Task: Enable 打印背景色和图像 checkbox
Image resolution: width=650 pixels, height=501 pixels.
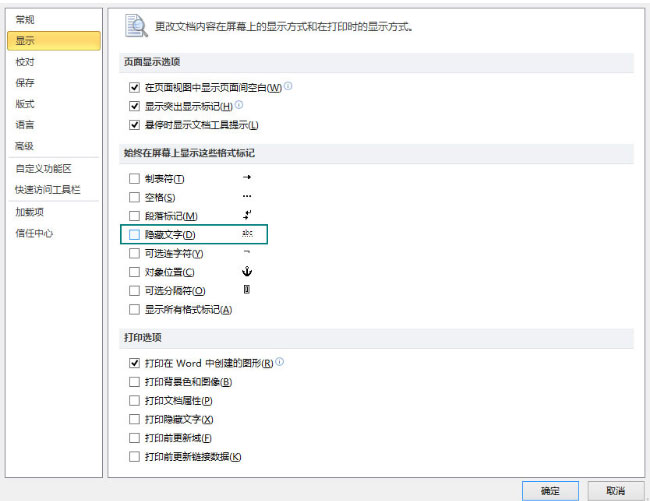Action: [x=135, y=382]
